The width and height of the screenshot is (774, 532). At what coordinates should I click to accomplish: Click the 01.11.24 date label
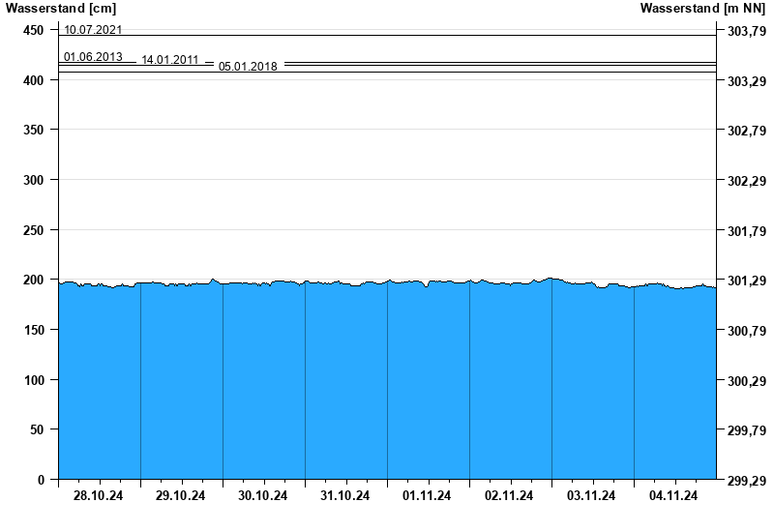[428, 496]
